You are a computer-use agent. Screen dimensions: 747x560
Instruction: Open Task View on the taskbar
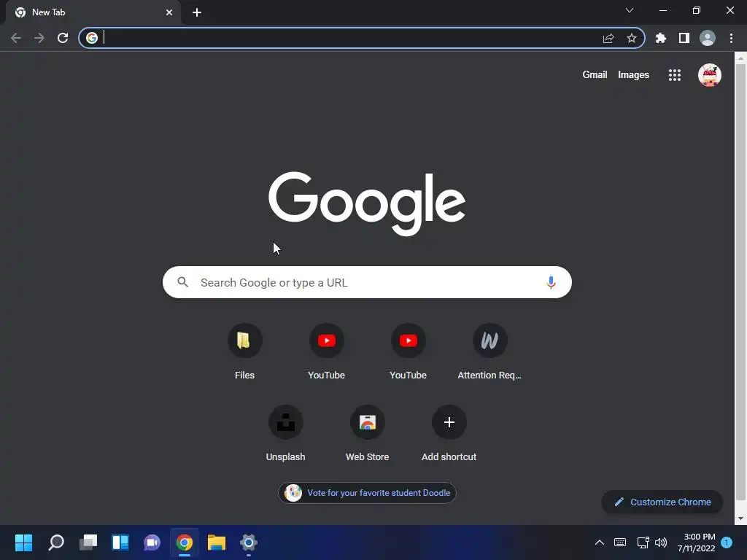coord(88,542)
